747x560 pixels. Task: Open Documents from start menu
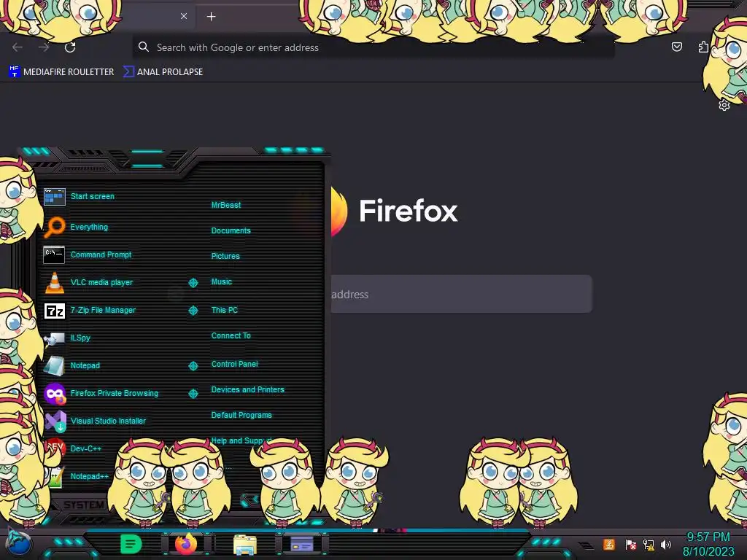pos(231,230)
